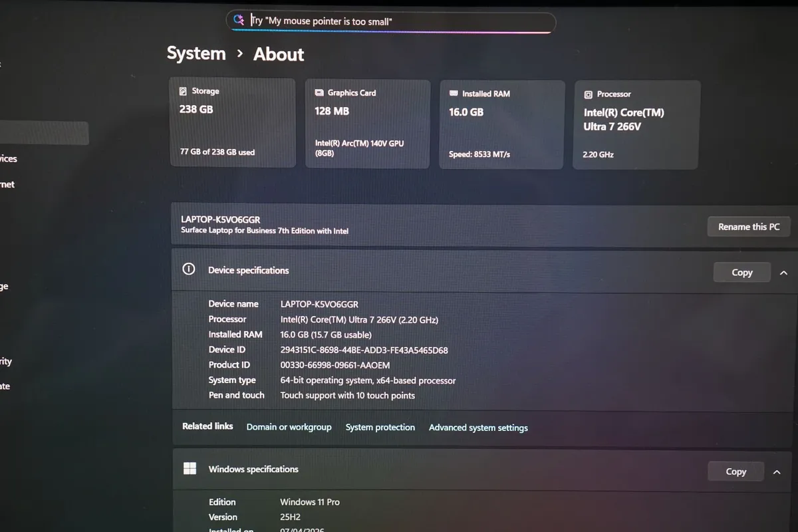Open the Storage card

232,122
